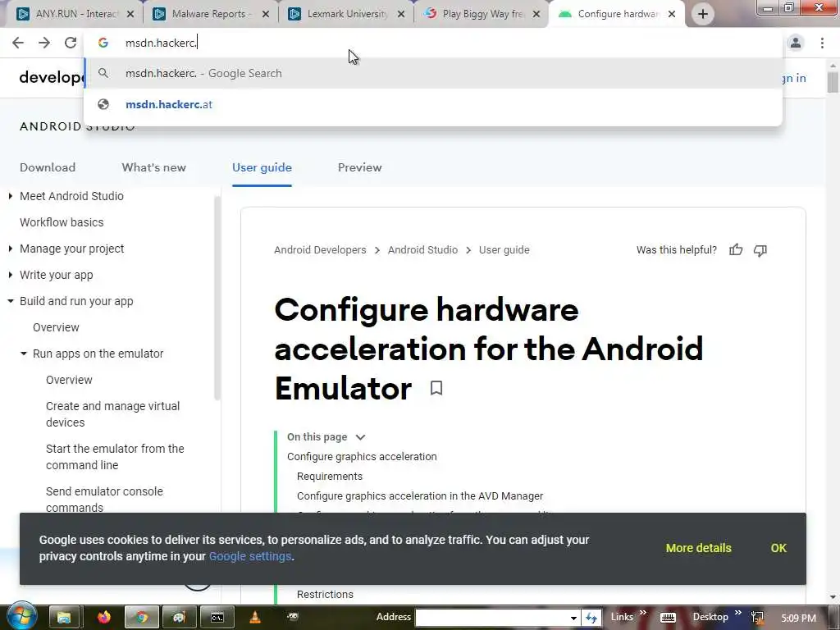Open the Android Studio breadcrumb

coord(422,249)
